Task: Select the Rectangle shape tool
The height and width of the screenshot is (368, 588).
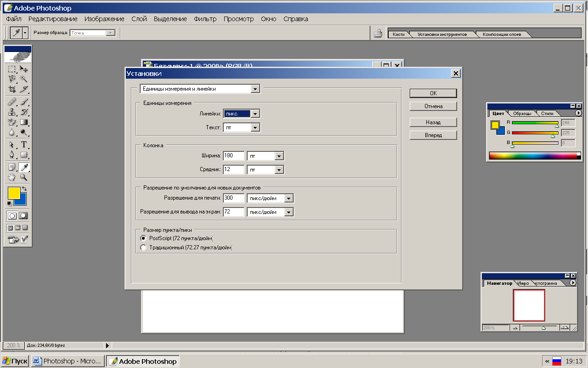Action: click(24, 155)
